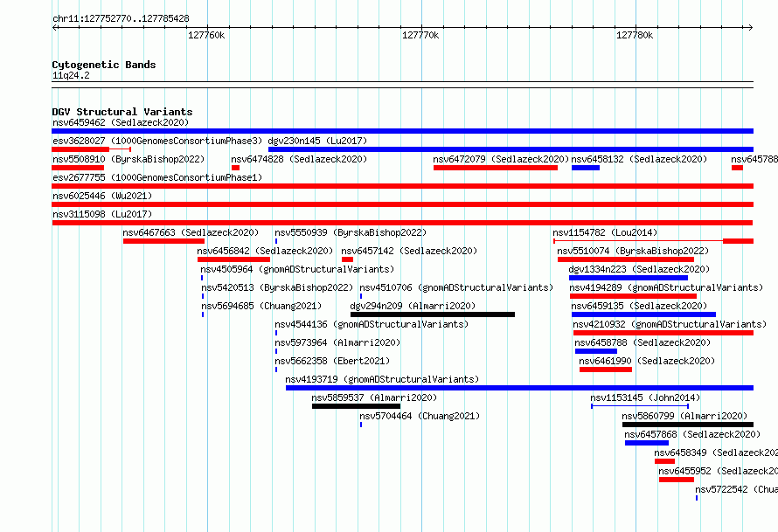The width and height of the screenshot is (778, 532).
Task: Select the red nsv5510074 variant bar
Action: coord(626,259)
